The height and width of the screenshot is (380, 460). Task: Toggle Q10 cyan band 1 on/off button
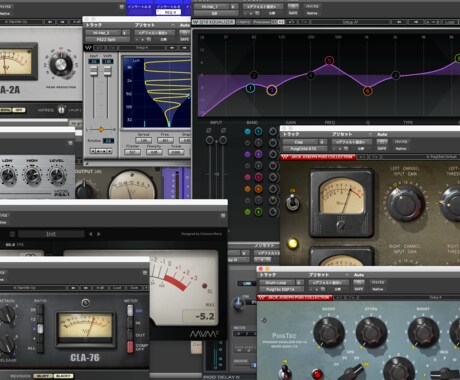tap(247, 132)
